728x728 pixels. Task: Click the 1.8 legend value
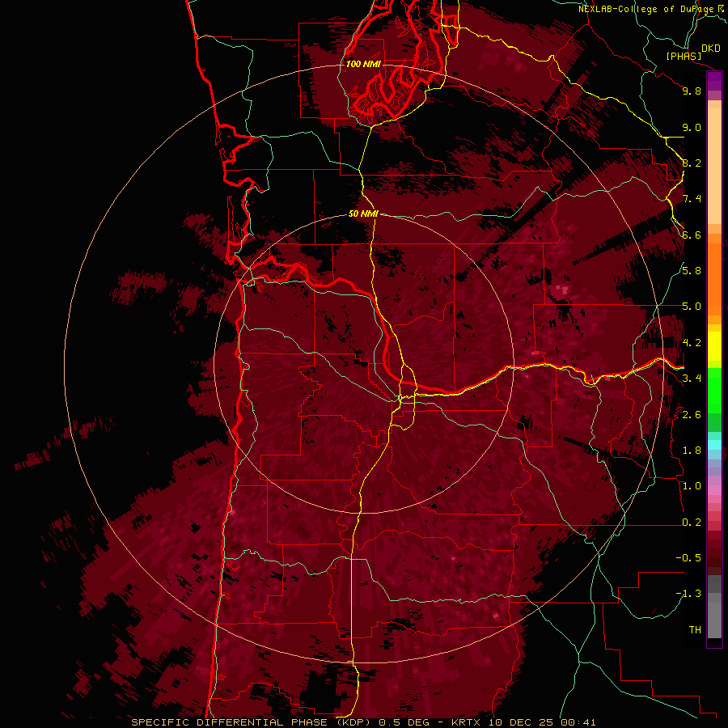(x=692, y=451)
